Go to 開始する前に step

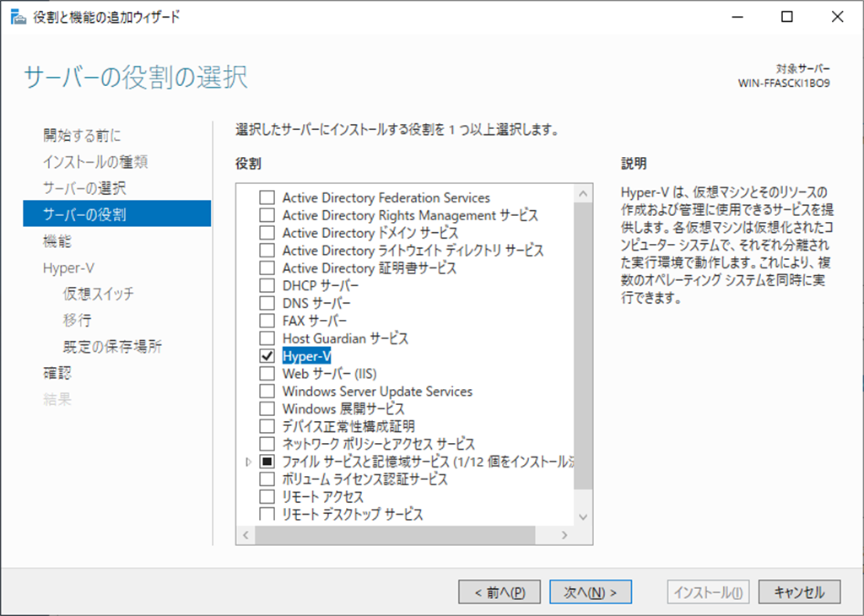pos(82,135)
